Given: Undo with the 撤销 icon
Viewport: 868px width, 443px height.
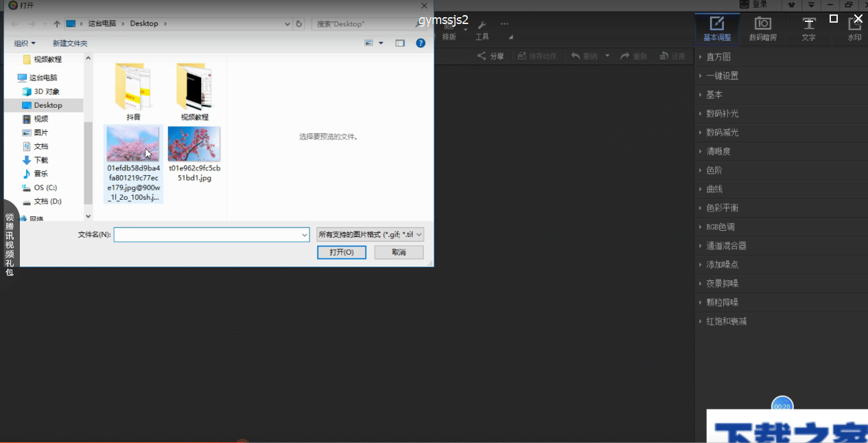Looking at the screenshot, I should click(575, 56).
